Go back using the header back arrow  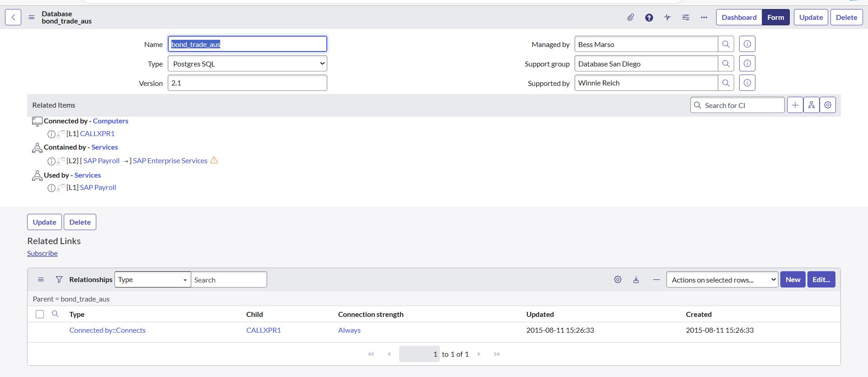tap(13, 17)
